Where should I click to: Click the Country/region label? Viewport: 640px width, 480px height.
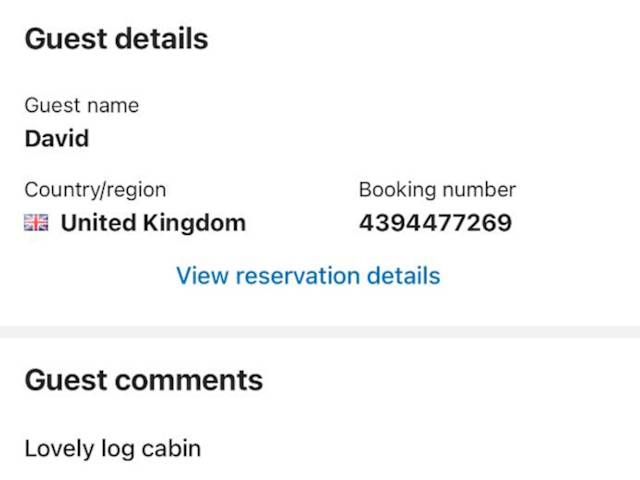point(95,190)
